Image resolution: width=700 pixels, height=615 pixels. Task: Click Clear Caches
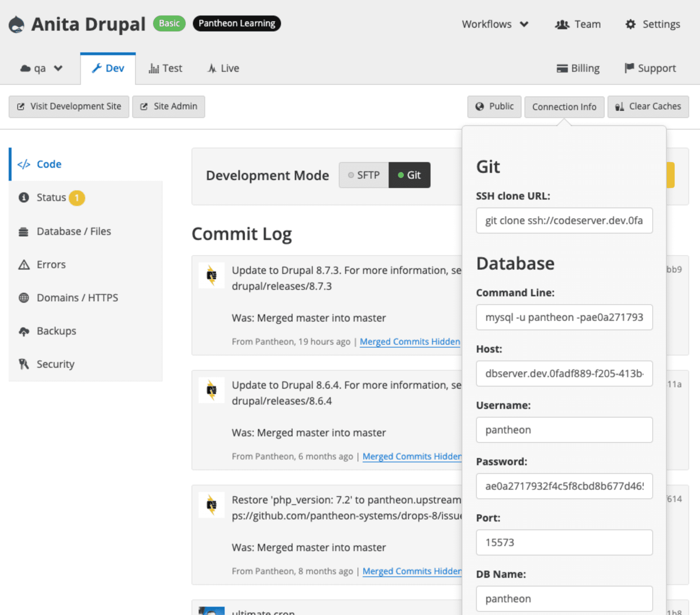click(648, 106)
